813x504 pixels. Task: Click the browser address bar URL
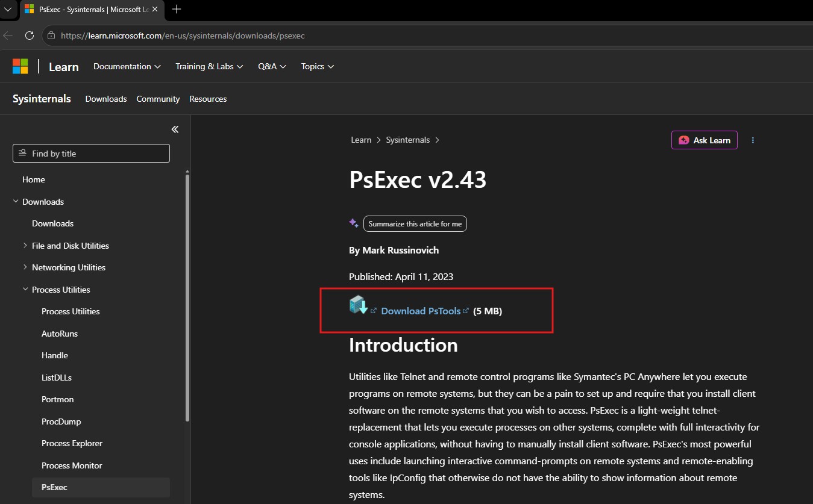(183, 36)
